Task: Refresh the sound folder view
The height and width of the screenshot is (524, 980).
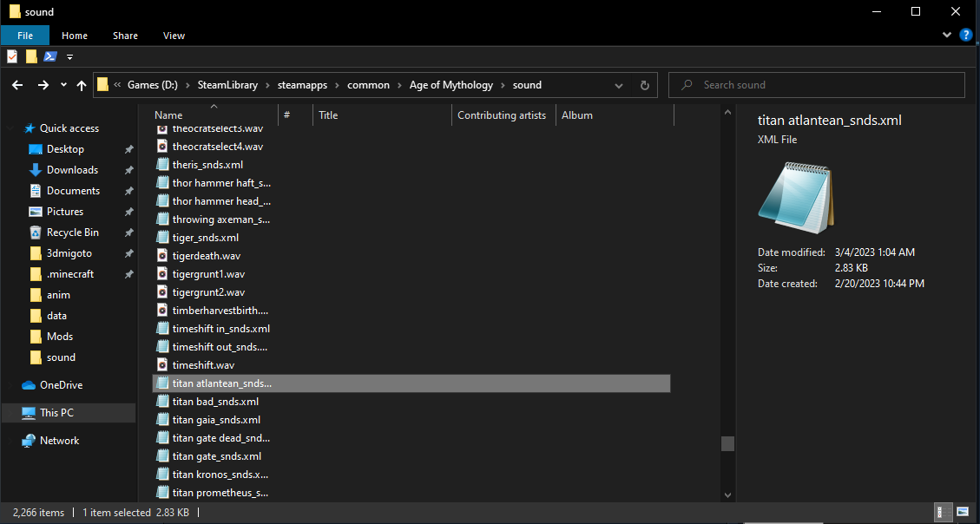Action: point(644,86)
